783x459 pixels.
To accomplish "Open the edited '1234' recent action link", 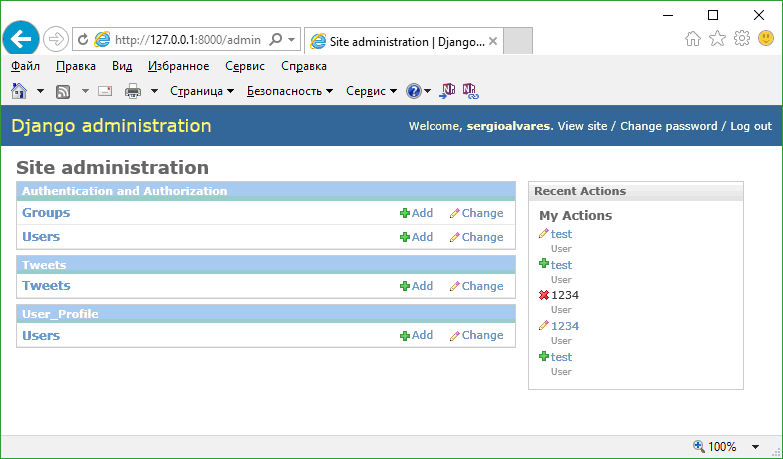I will coord(565,326).
